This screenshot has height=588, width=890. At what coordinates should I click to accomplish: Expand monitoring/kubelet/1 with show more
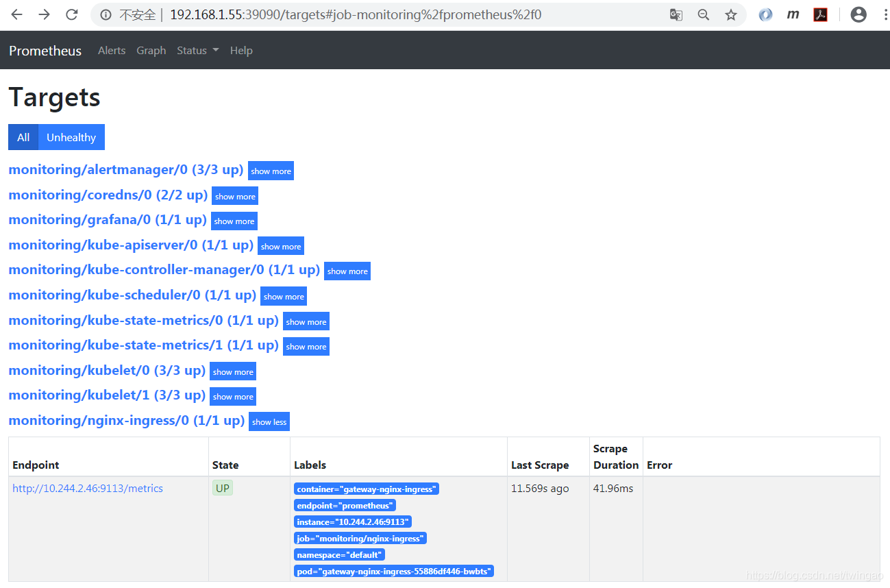(x=233, y=397)
